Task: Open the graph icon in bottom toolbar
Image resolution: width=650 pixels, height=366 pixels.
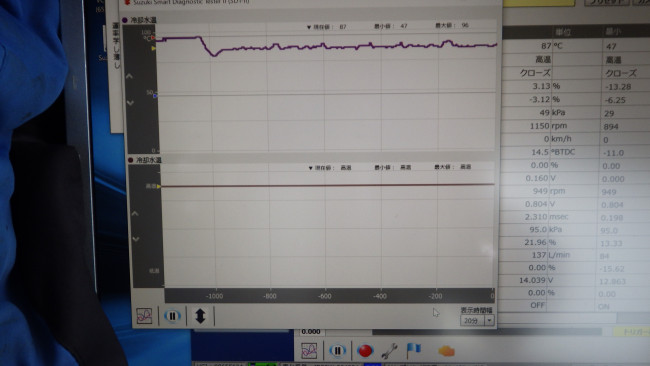Action: click(309, 351)
